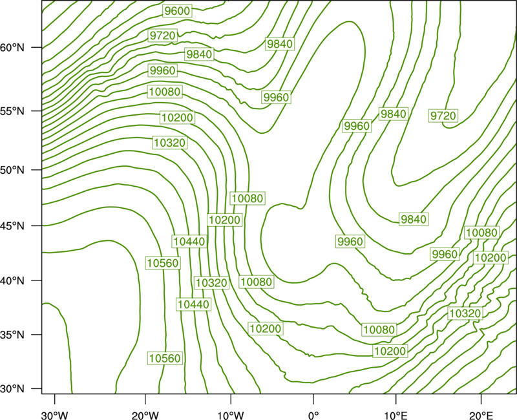Click the 9600 contour label
This screenshot has height=420, width=517.
pos(177,11)
